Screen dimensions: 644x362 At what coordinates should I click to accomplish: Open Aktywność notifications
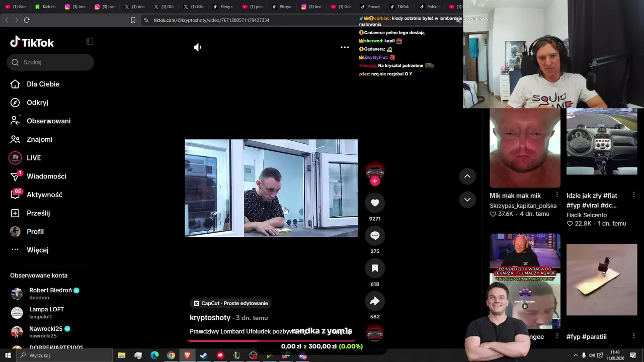click(37, 195)
